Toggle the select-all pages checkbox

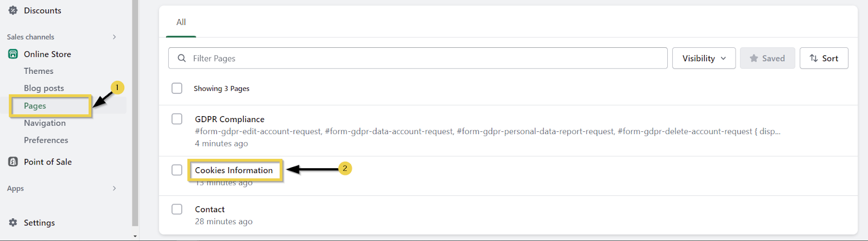pyautogui.click(x=177, y=88)
